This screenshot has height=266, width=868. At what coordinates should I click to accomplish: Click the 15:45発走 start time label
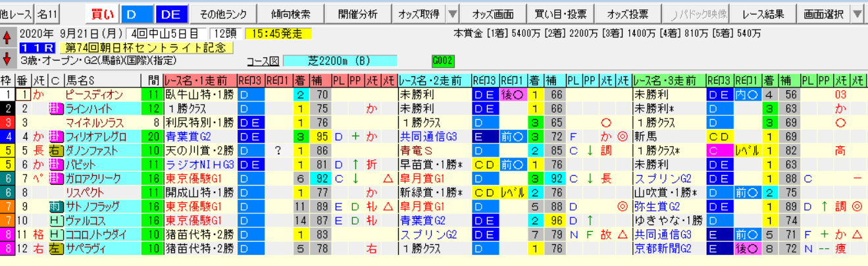click(x=277, y=34)
